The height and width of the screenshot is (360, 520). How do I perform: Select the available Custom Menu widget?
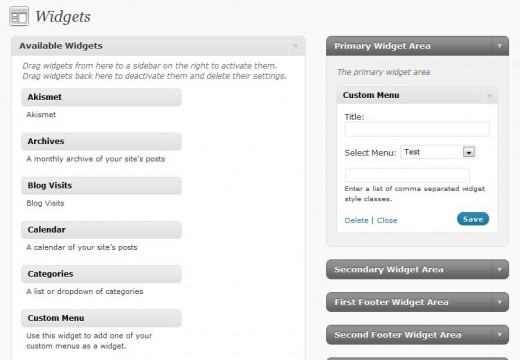click(101, 318)
